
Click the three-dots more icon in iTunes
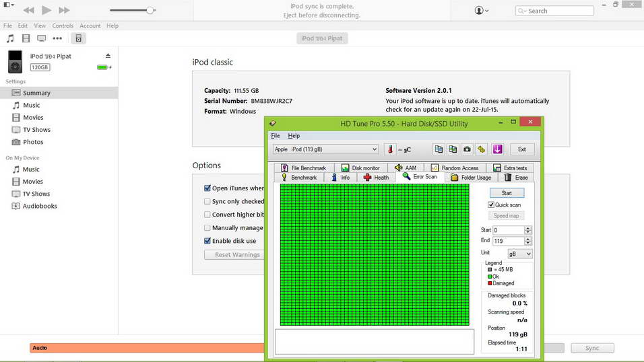pos(58,39)
